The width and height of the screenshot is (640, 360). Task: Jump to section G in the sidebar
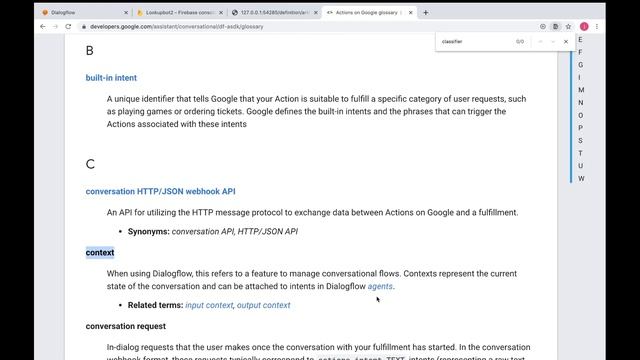[x=580, y=65]
